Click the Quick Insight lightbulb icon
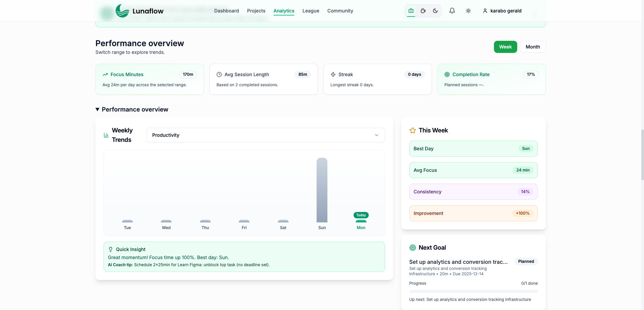Screen dimensions: 644x310 click(111, 249)
